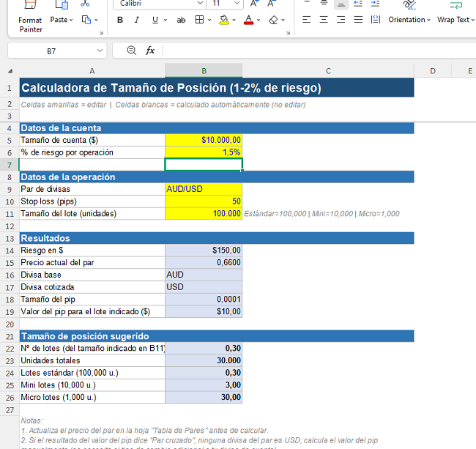Expand the borders dropdown arrow
The image size is (476, 449).
click(x=209, y=20)
